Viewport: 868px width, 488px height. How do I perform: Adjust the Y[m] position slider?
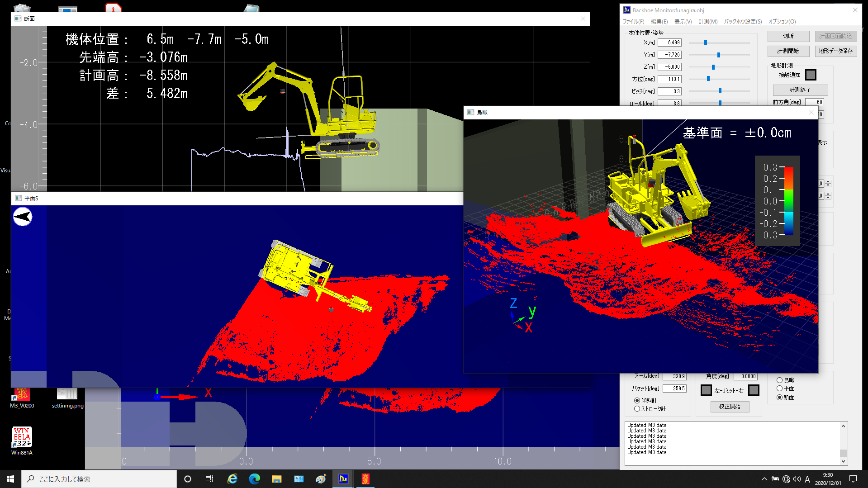(x=718, y=55)
